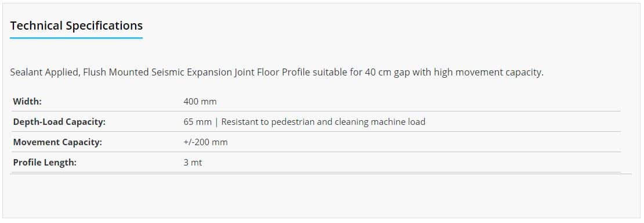Click the vertical bar separator in the Depth row
644x223 pixels.
point(216,122)
